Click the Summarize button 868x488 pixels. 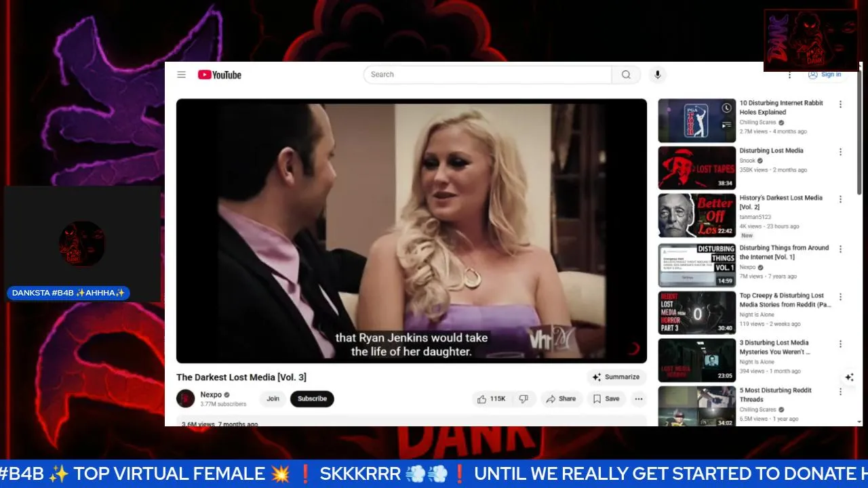tap(616, 377)
